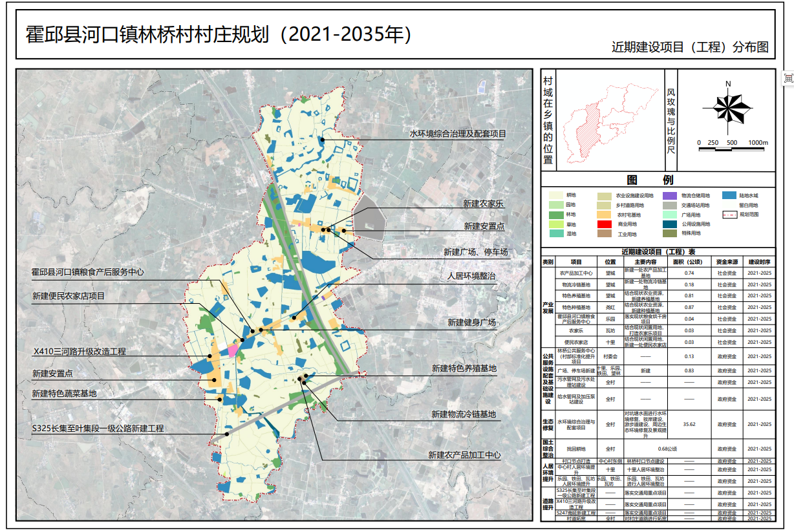Click map label 新建物流冷链基地
The height and width of the screenshot is (532, 794).
pos(464,414)
